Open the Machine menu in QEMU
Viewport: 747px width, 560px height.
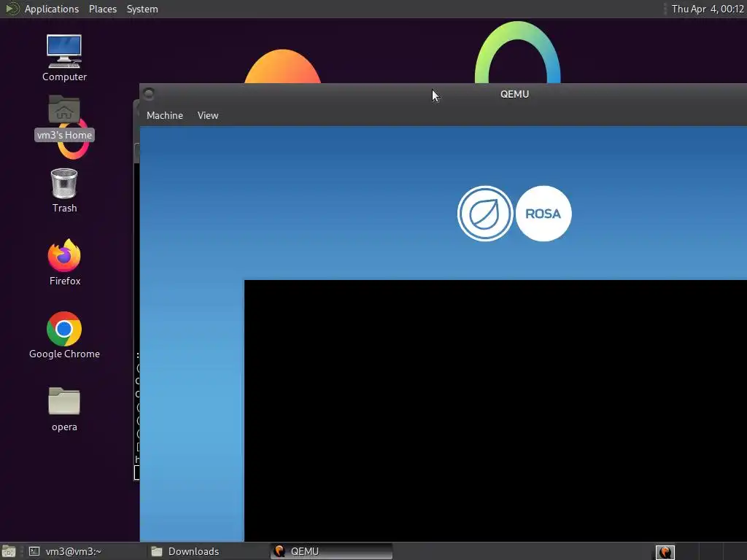pos(165,115)
